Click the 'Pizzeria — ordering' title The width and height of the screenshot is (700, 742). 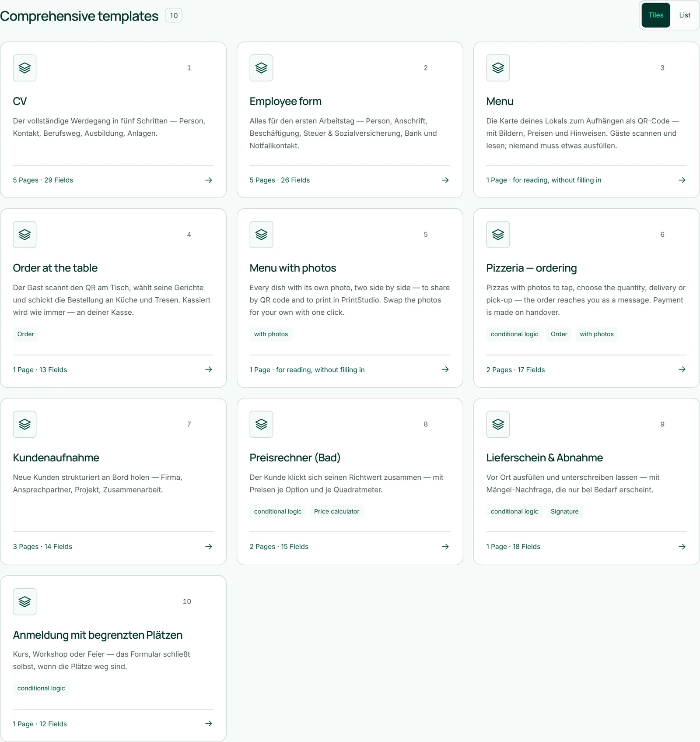click(531, 268)
